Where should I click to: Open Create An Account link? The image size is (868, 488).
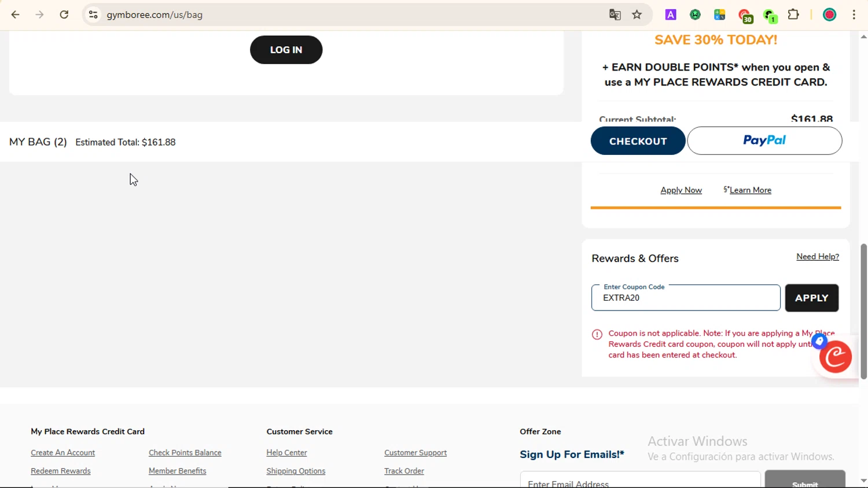(62, 453)
